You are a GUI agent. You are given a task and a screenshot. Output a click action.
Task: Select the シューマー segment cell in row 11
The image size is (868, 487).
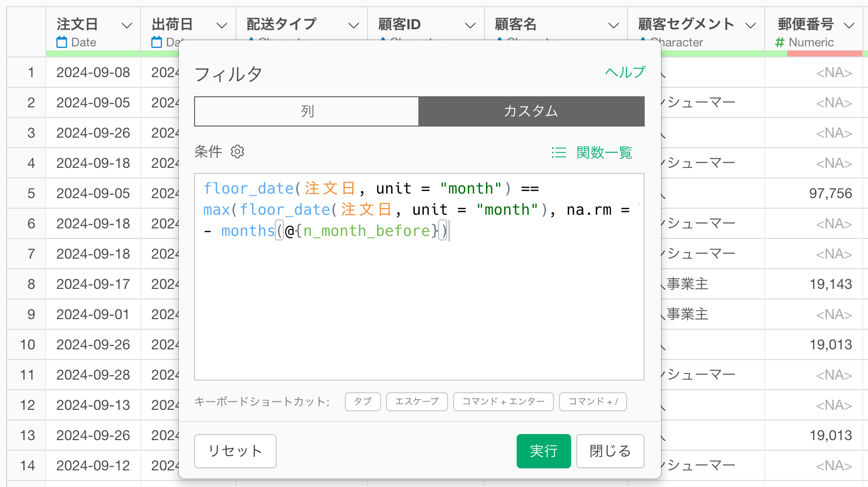click(x=713, y=375)
